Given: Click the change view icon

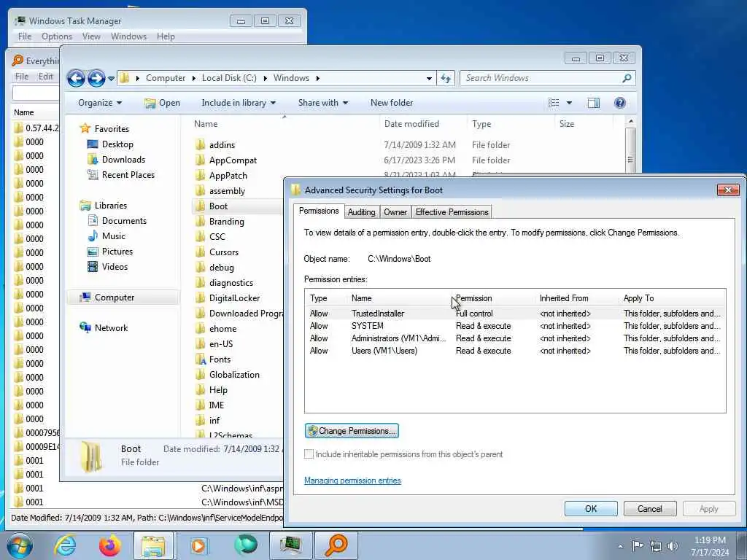Looking at the screenshot, I should click(554, 103).
